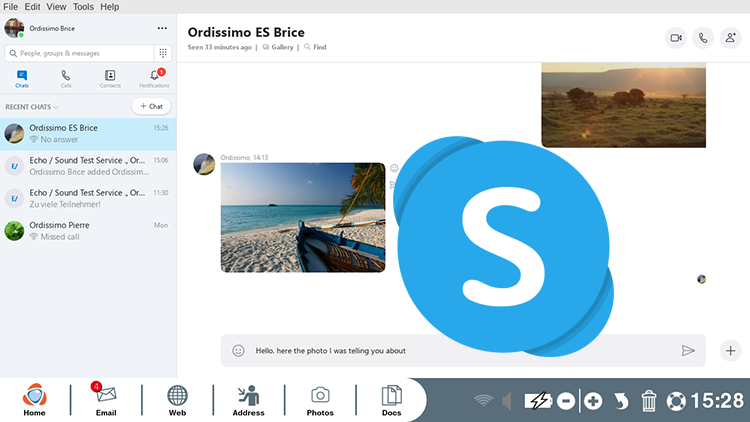
Task: Open the Help menu
Action: pos(110,7)
